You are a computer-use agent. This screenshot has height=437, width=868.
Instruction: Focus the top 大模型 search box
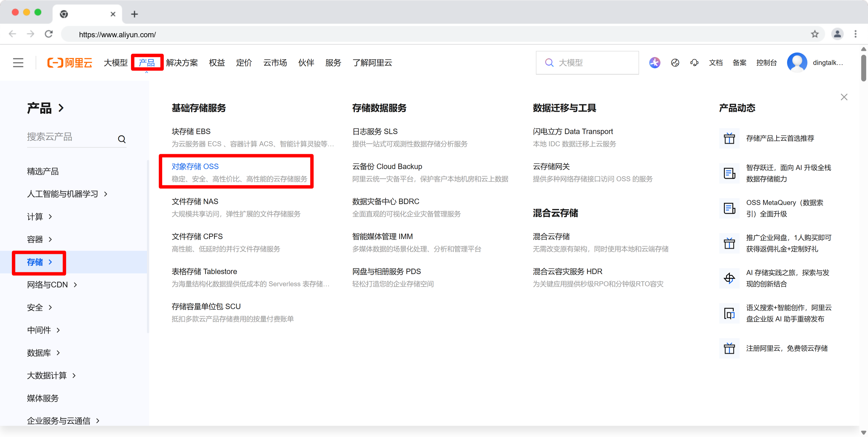coord(587,63)
